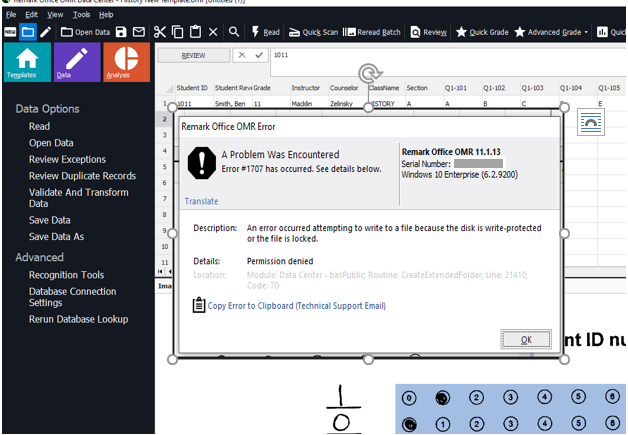Click Recognition Tools under Advanced
Screen dimensions: 628x435
(66, 275)
